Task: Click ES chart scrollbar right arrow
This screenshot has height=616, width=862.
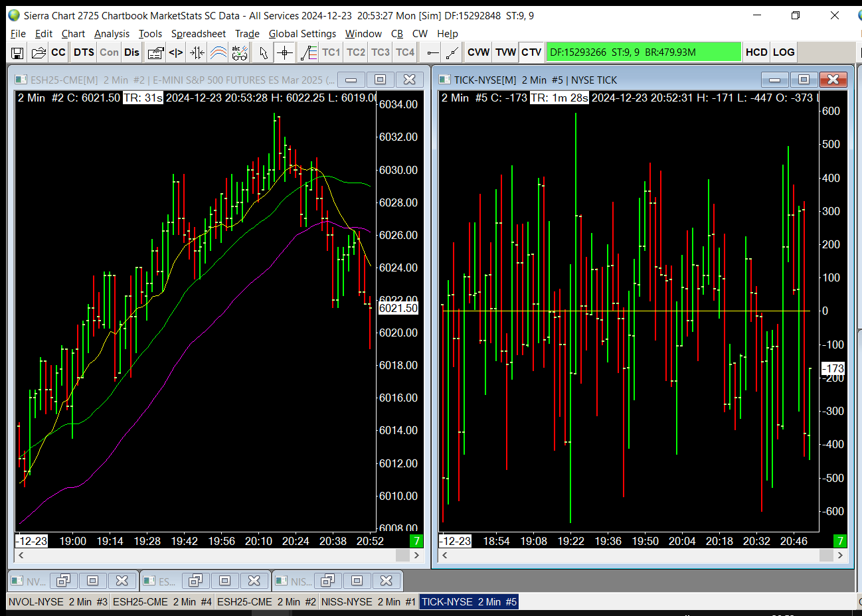Action: point(416,556)
